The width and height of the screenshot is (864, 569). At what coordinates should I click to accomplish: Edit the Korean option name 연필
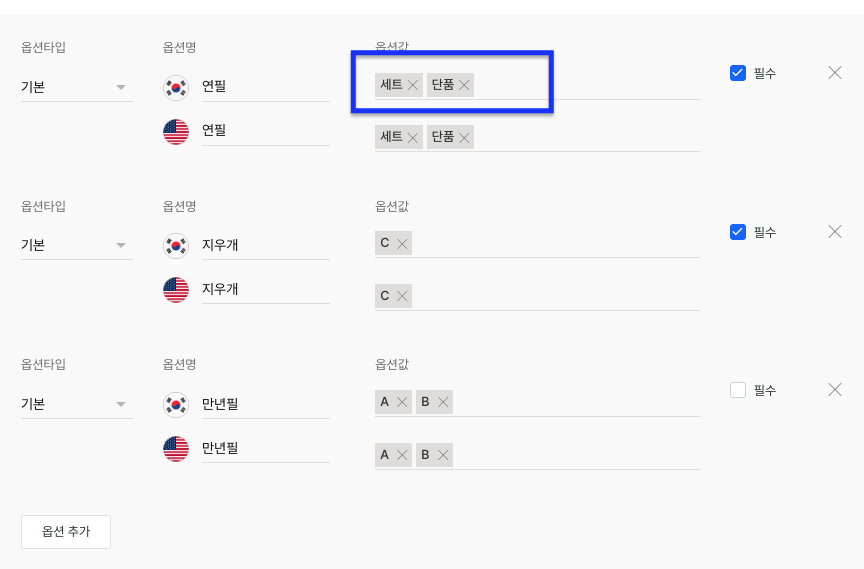[265, 87]
